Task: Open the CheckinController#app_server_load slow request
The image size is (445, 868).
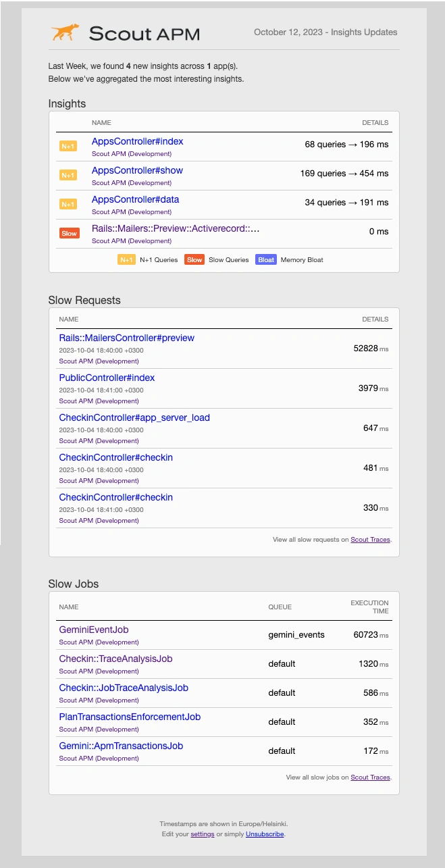Action: (x=134, y=417)
